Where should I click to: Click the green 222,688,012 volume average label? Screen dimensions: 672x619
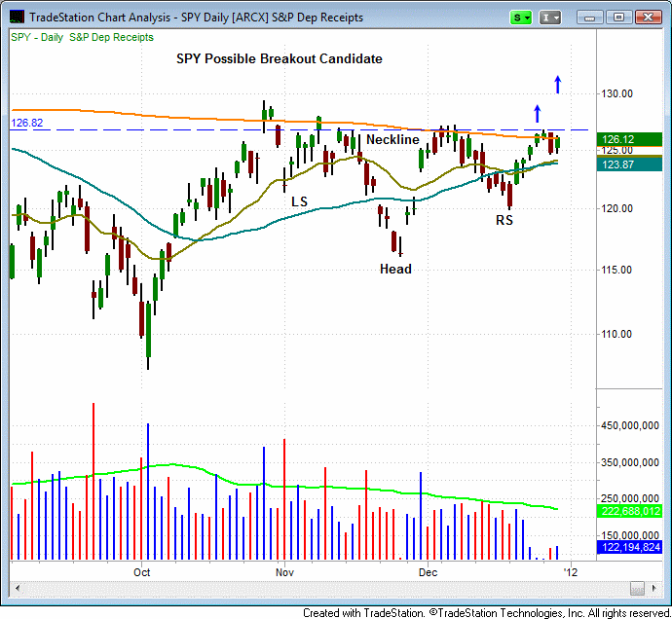pyautogui.click(x=630, y=511)
